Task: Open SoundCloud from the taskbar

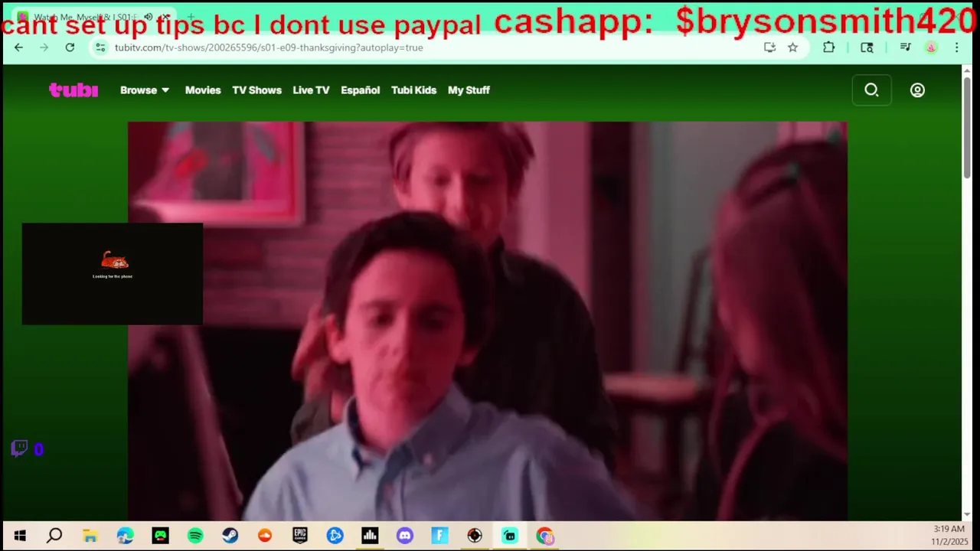Action: 265,536
